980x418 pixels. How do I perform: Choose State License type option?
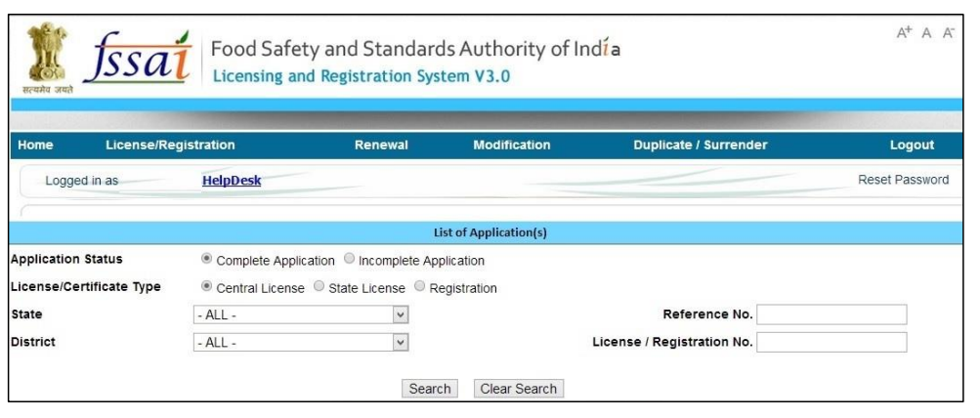click(x=320, y=287)
